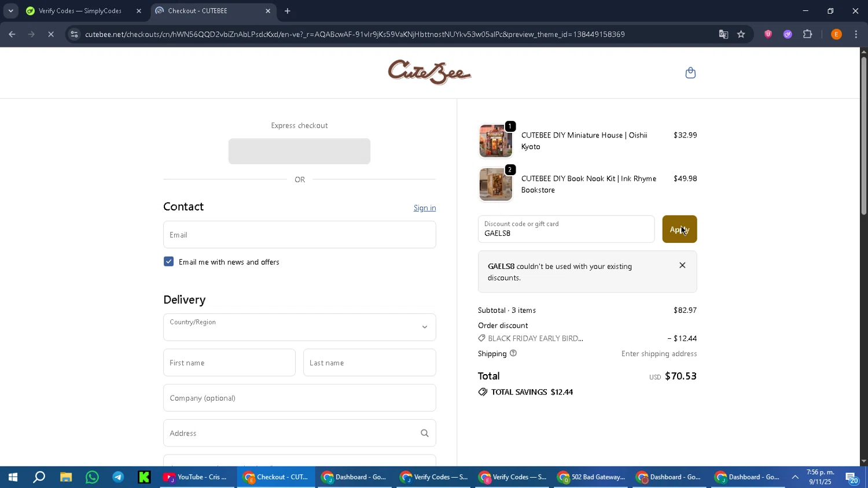Open the green K app in taskbar

144,477
